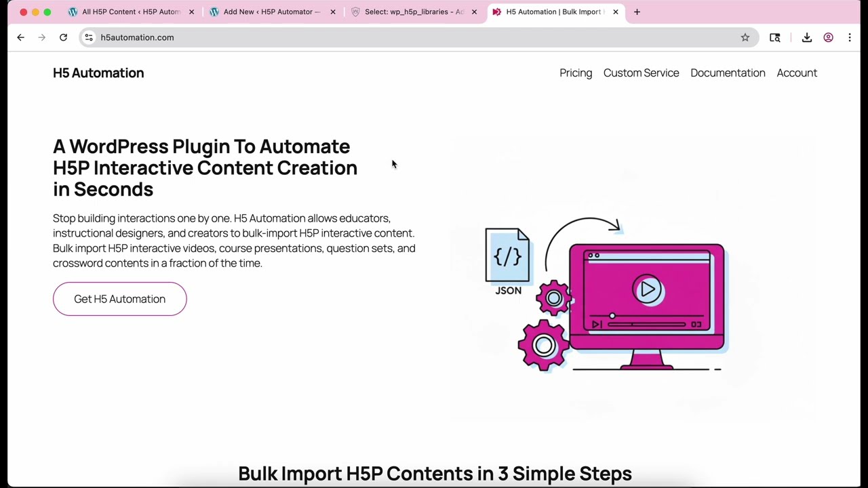Click the paragraph starting Stop building interactions

click(234, 241)
